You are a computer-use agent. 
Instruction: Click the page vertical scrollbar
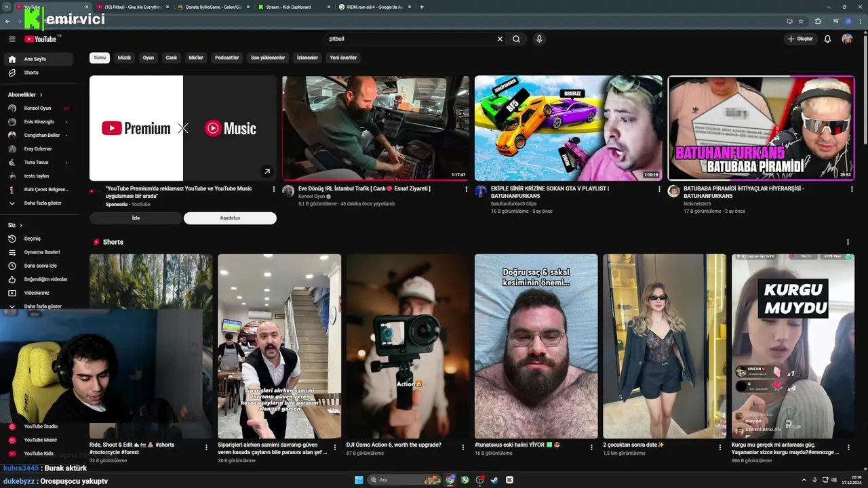865,88
